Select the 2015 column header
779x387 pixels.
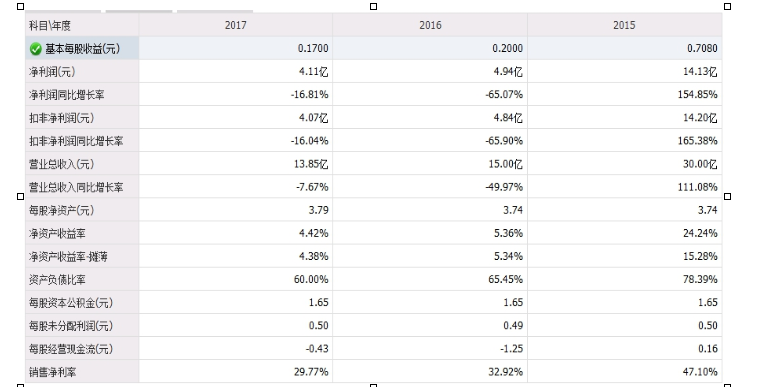coord(624,25)
